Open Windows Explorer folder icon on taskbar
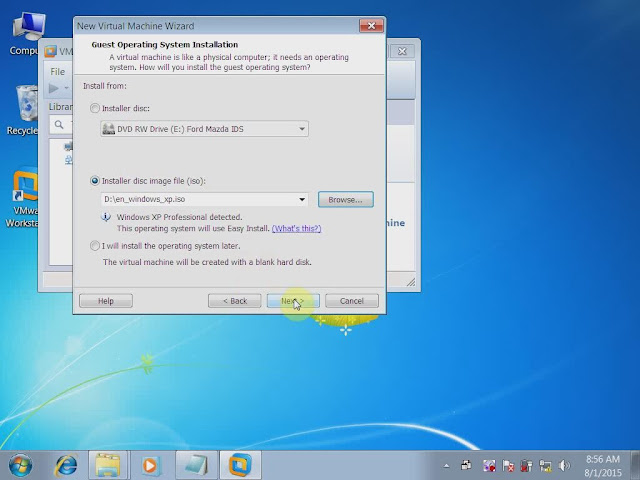This screenshot has width=640, height=480. click(108, 465)
